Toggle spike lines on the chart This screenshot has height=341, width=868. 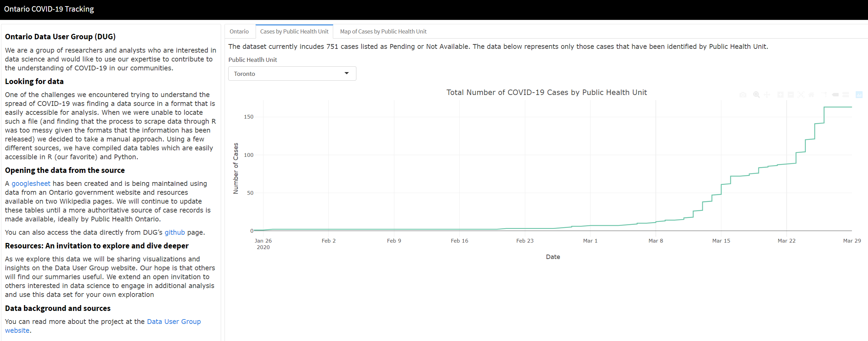[x=824, y=95]
